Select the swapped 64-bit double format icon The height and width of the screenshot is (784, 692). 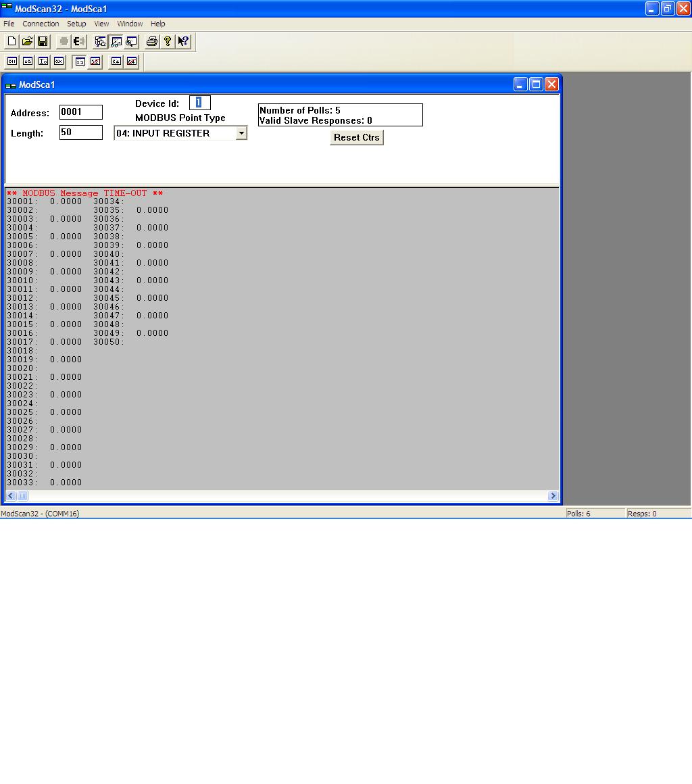point(131,62)
